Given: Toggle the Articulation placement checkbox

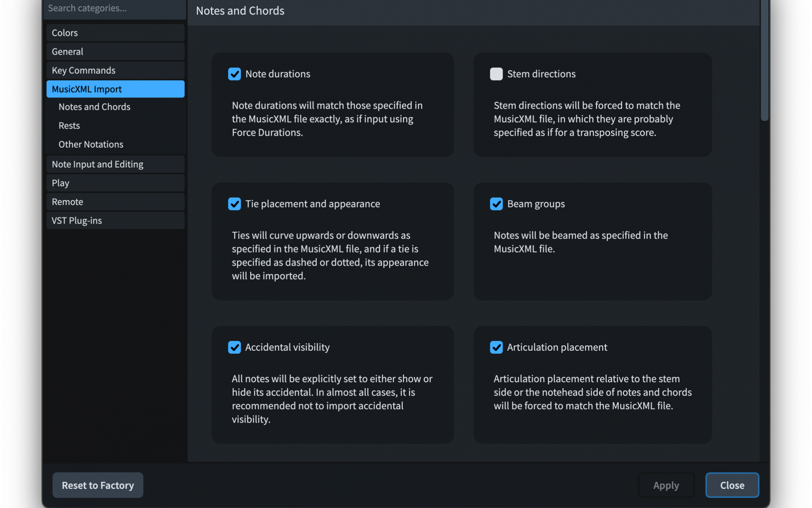Looking at the screenshot, I should point(496,347).
